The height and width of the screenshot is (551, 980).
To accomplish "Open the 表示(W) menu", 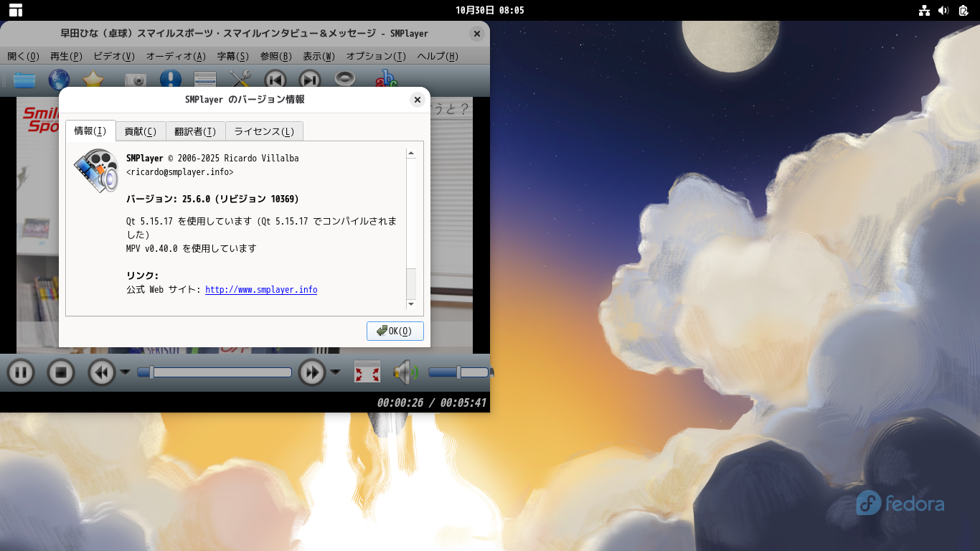I will point(319,56).
